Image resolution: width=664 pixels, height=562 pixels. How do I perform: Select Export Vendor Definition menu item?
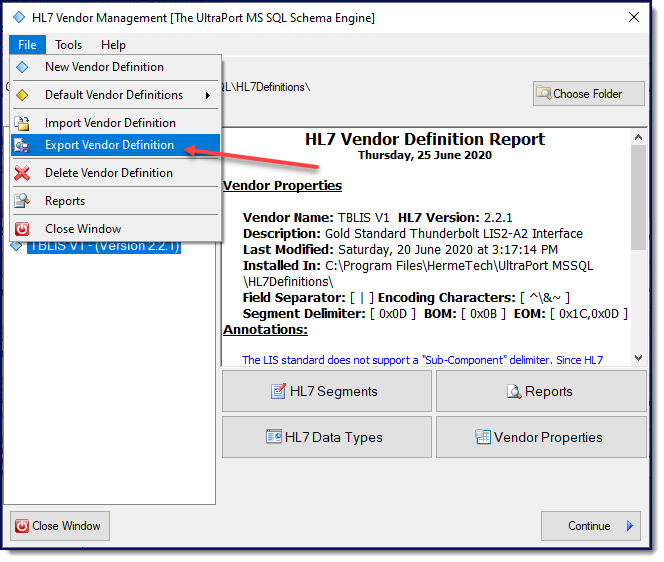tap(116, 145)
